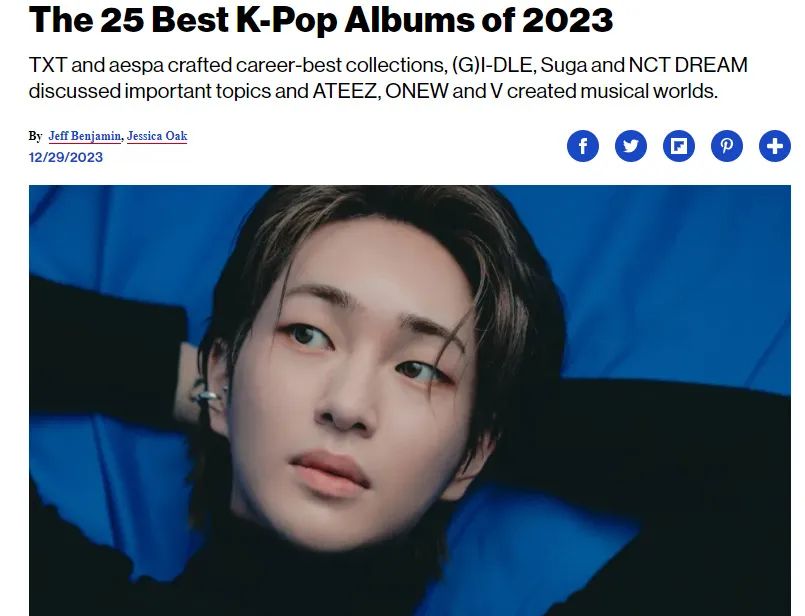The image size is (805, 616).
Task: Click the ear cuff earring in photo
Action: (x=208, y=395)
